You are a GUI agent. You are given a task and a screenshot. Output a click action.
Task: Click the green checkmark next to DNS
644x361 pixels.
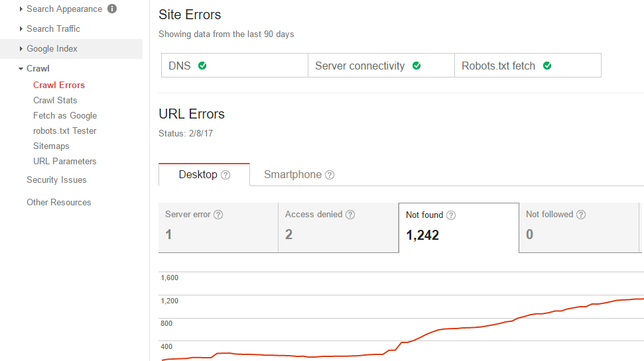pos(202,66)
